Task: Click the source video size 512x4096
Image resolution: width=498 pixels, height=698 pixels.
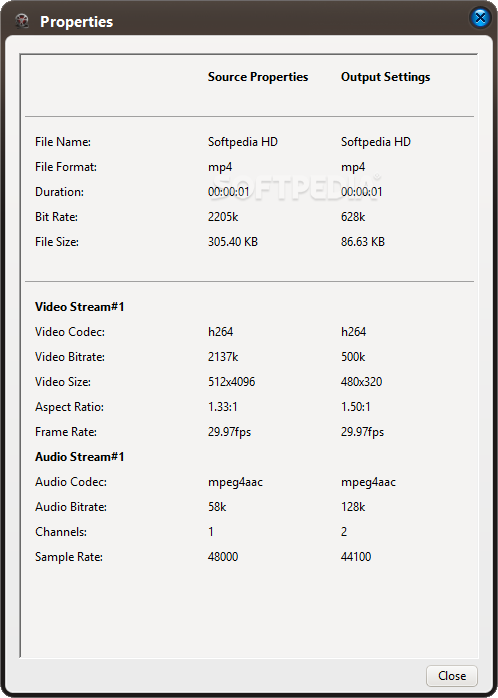Action: (231, 381)
